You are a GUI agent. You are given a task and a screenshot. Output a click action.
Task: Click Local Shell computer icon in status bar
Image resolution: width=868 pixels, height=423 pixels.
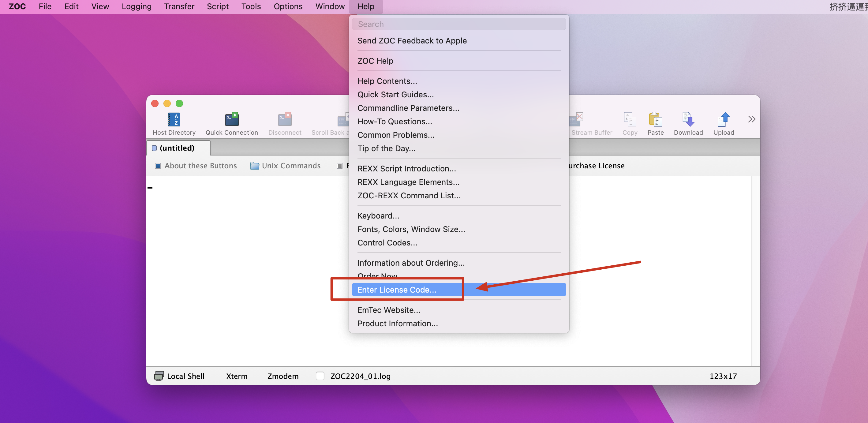[159, 376]
